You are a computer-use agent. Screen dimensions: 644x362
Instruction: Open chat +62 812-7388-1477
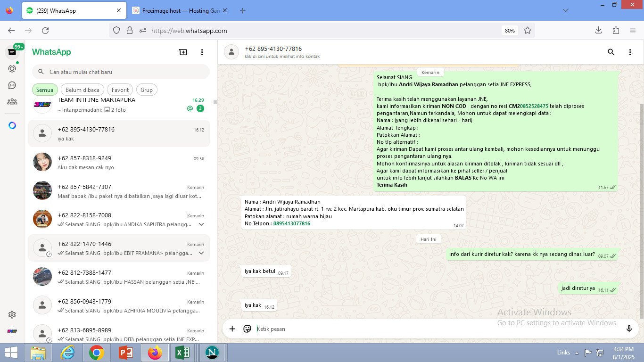pyautogui.click(x=119, y=277)
